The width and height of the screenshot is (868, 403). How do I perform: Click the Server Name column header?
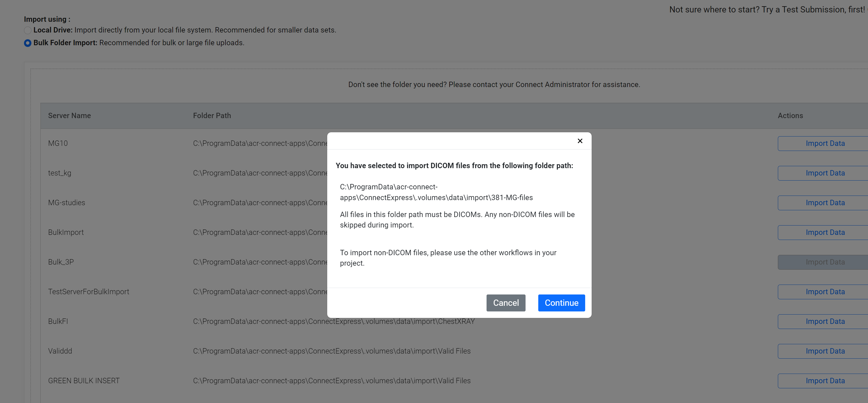click(70, 116)
